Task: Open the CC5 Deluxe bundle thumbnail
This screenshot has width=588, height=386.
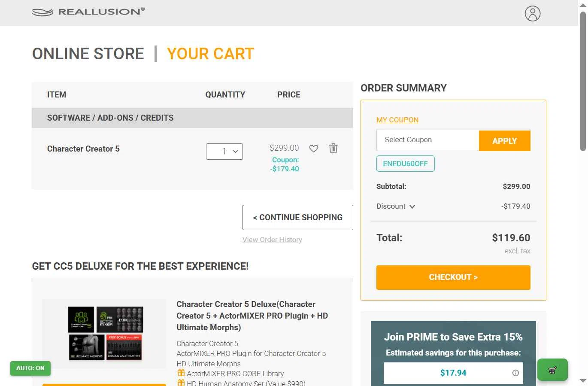Action: tap(104, 334)
